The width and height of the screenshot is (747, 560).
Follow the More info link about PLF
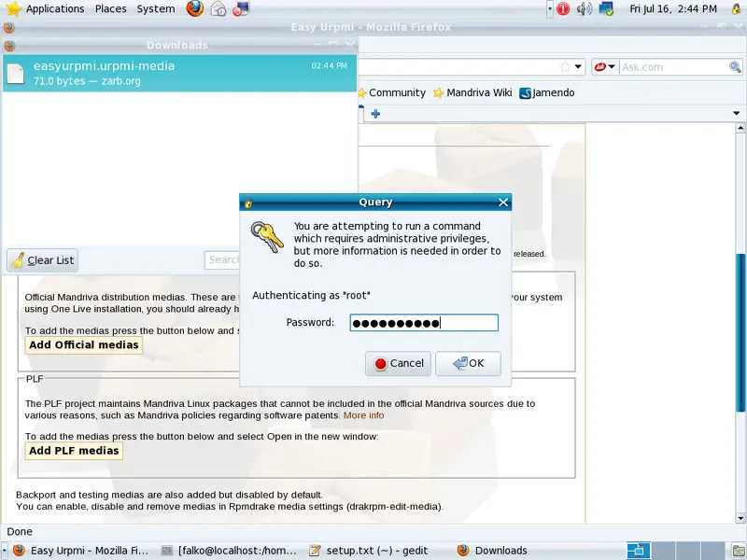[x=363, y=415]
